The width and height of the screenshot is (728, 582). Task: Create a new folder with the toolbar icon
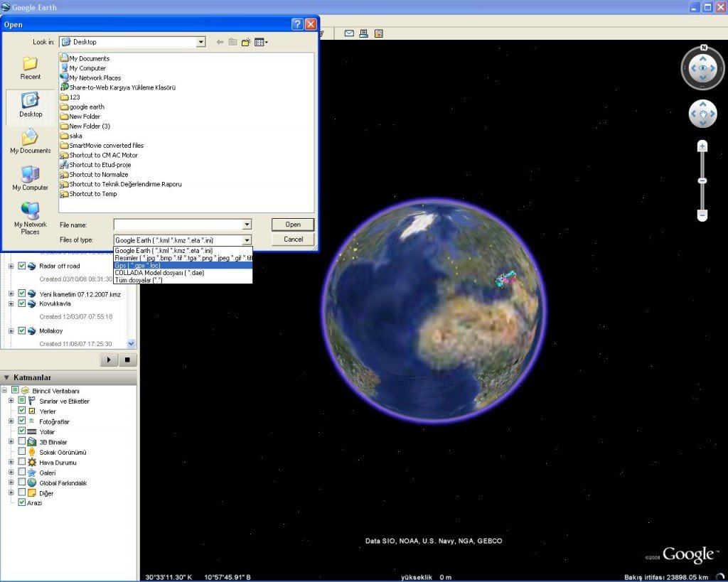[246, 42]
